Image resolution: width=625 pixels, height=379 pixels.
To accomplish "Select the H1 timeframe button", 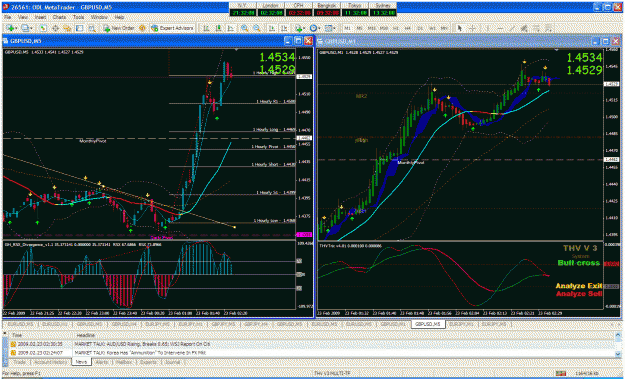I will point(396,28).
